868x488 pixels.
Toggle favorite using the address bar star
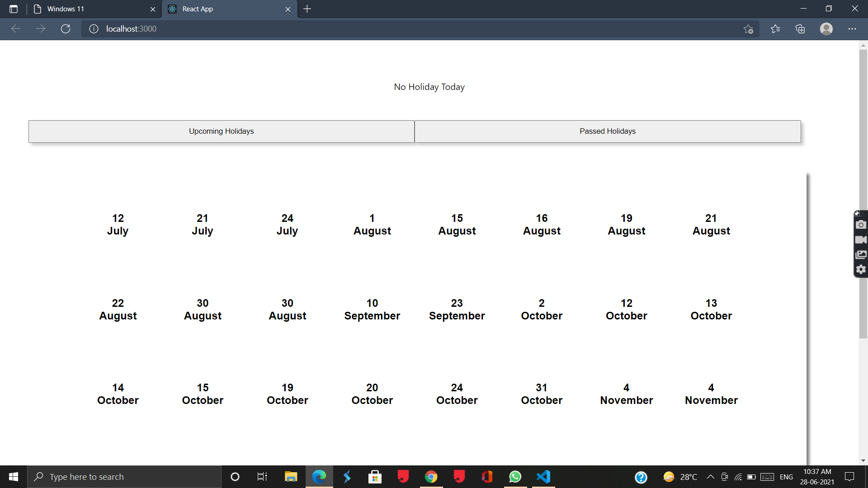748,28
